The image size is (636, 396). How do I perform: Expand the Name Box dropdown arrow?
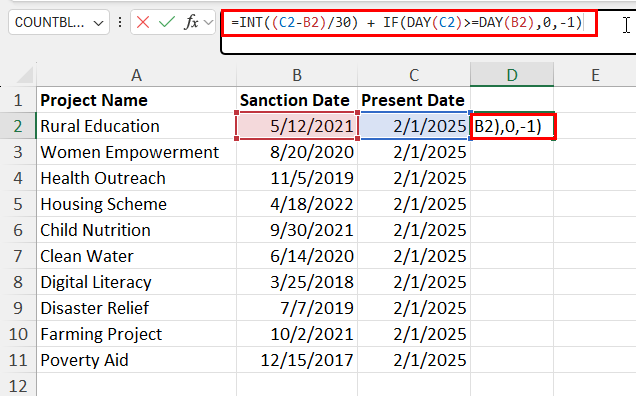tap(99, 23)
